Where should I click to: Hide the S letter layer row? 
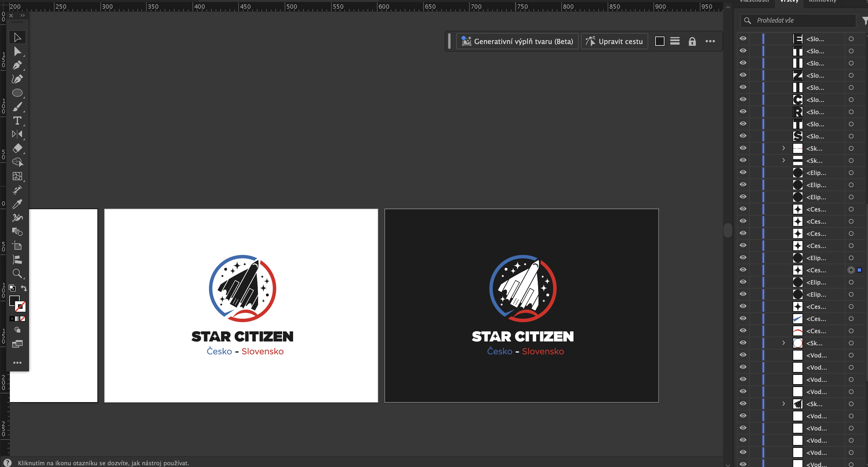point(743,136)
